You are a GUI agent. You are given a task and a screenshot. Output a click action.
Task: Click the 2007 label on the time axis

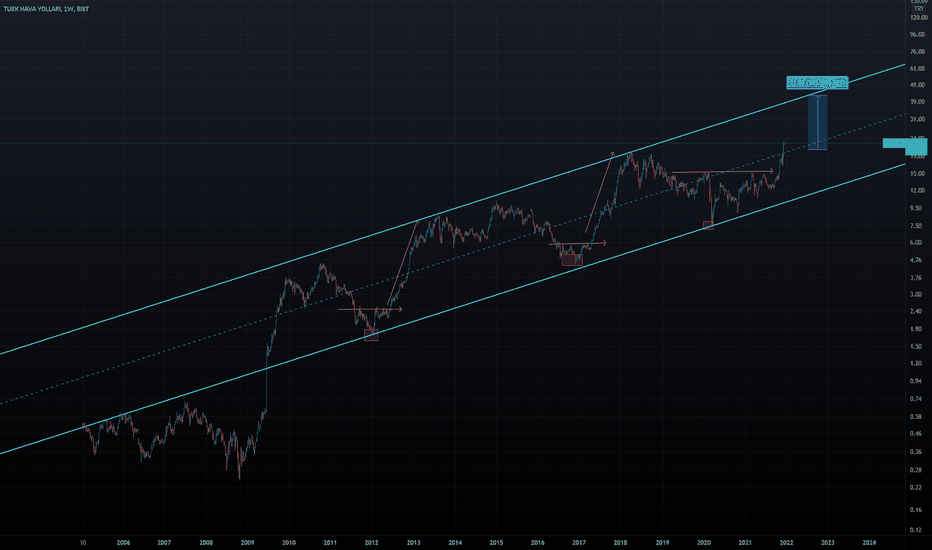point(164,542)
